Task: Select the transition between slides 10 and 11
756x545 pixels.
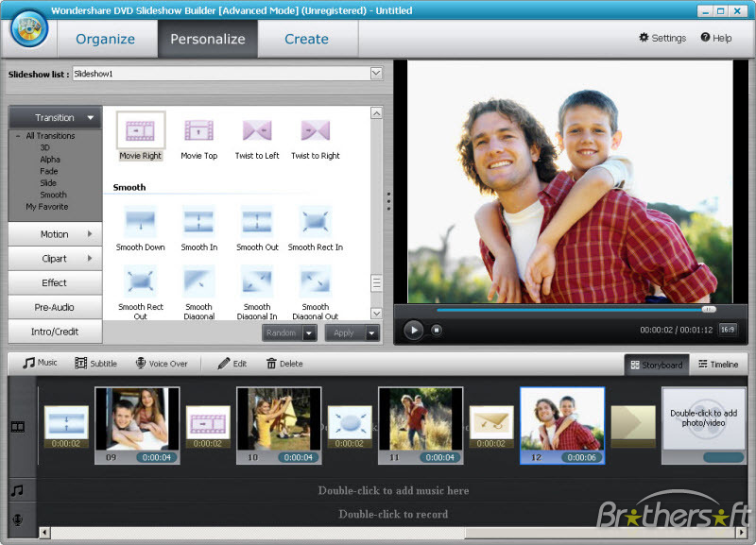Action: (350, 426)
